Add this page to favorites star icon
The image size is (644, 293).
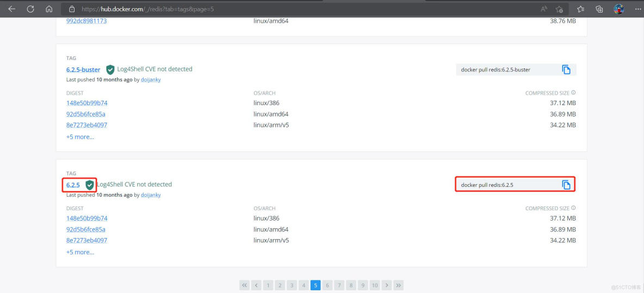click(x=559, y=9)
